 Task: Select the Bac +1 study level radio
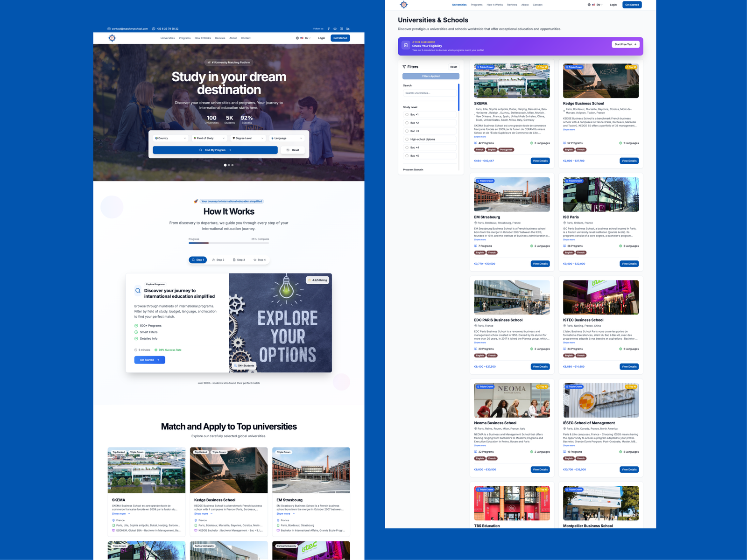click(407, 114)
